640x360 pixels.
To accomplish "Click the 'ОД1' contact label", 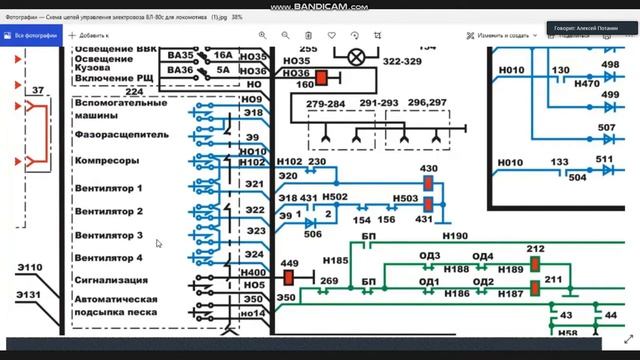I will click(429, 282).
